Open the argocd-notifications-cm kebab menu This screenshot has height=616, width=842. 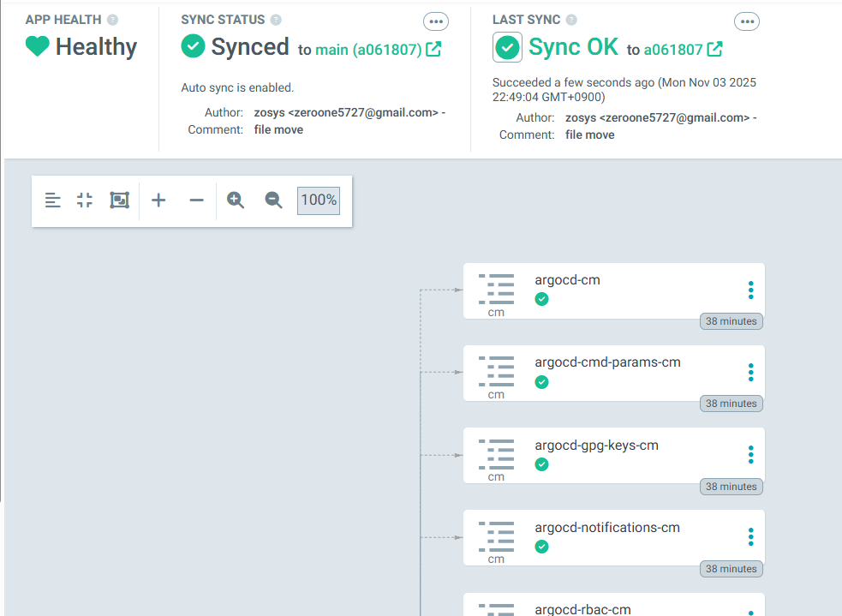[x=750, y=537]
